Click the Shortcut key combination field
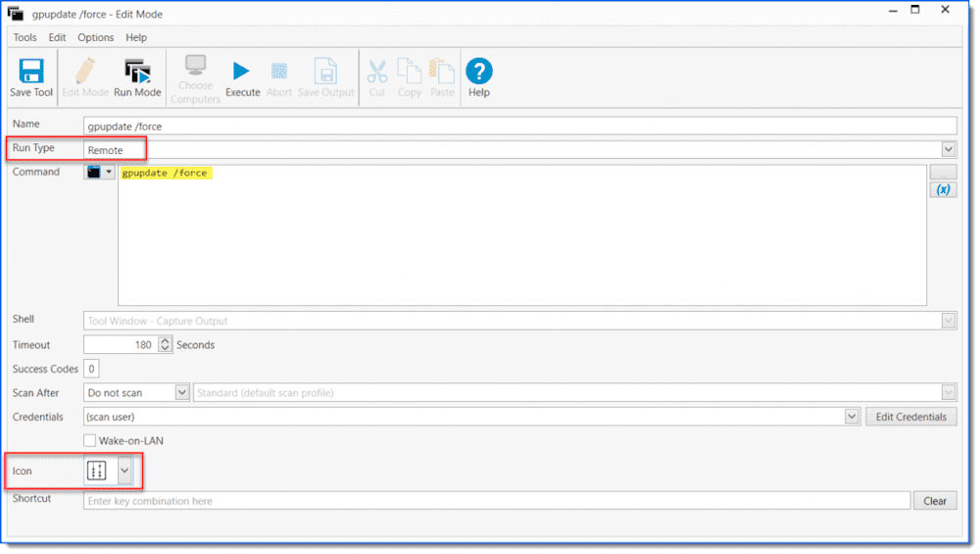The height and width of the screenshot is (554, 980). [497, 501]
